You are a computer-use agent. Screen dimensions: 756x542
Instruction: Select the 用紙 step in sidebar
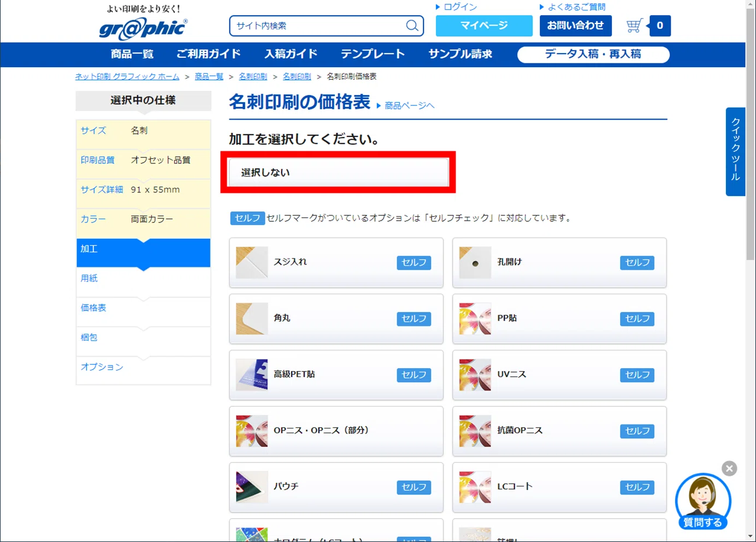coord(143,282)
